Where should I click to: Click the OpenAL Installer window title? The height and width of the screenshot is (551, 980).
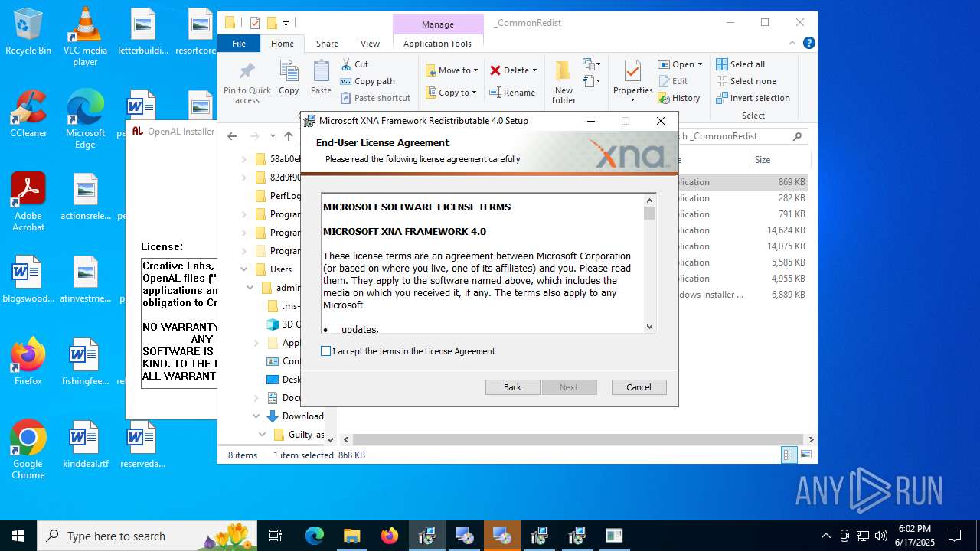[x=181, y=131]
